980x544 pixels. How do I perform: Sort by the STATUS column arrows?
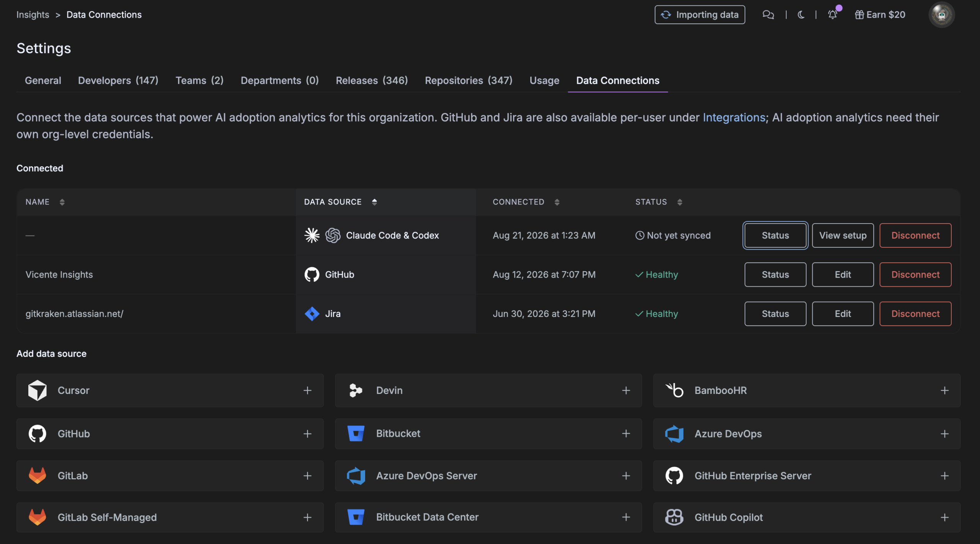679,202
